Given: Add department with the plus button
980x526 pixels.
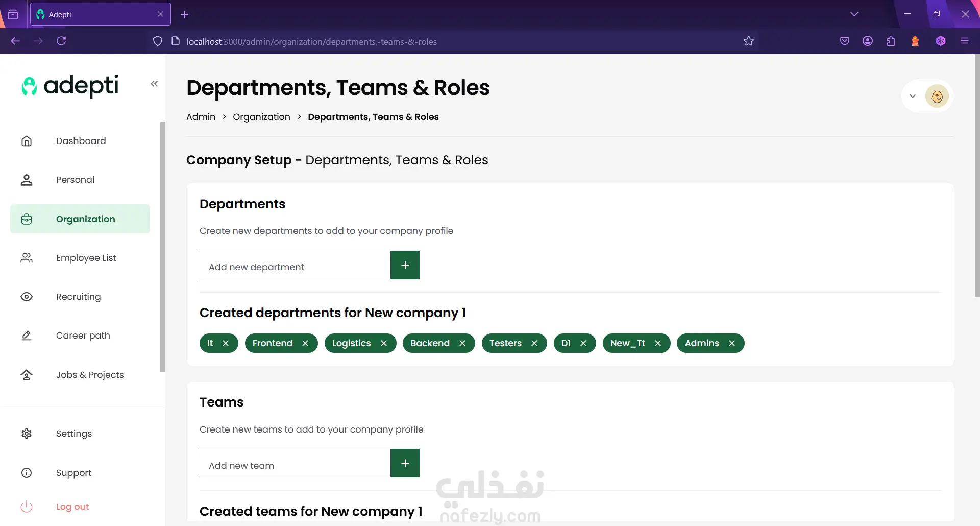Looking at the screenshot, I should [405, 265].
